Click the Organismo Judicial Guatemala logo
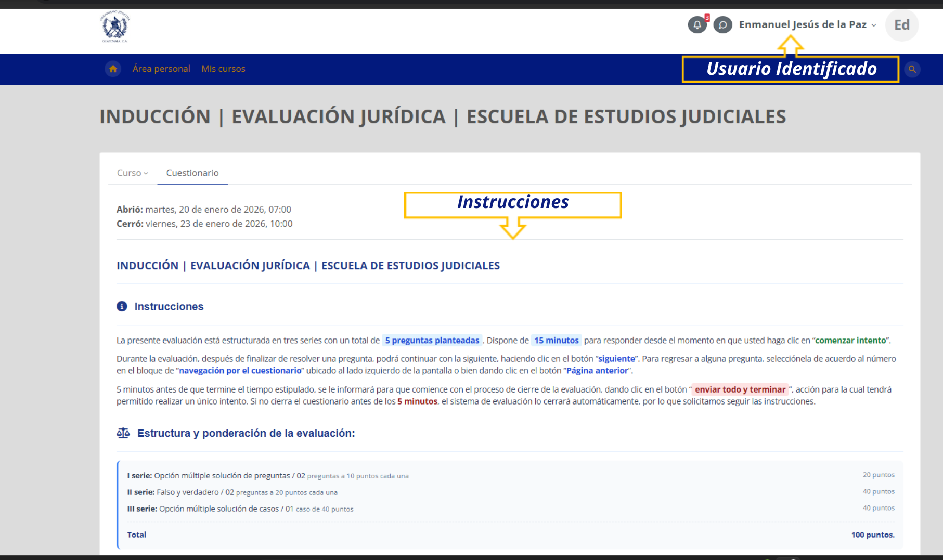Screen dimensions: 943x560 click(x=114, y=27)
